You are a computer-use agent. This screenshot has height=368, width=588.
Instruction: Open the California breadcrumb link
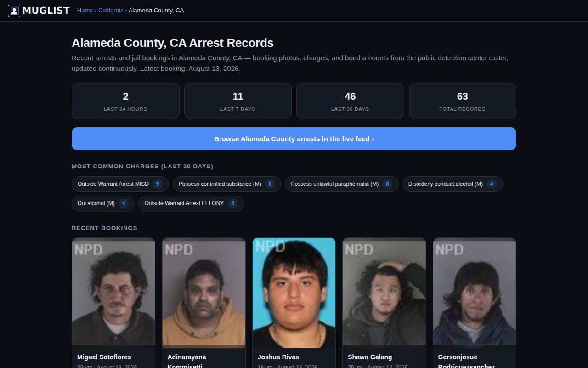[x=111, y=10]
